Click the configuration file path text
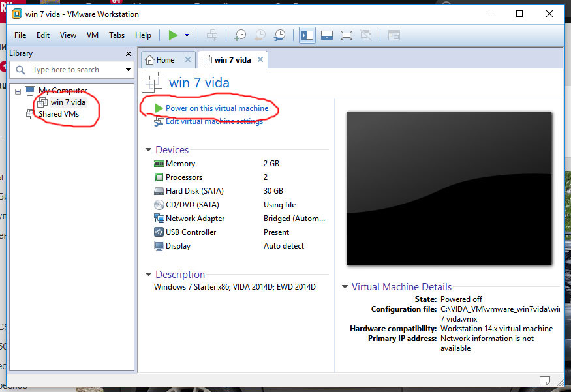Screen dimensions: 571x392 coord(500,314)
